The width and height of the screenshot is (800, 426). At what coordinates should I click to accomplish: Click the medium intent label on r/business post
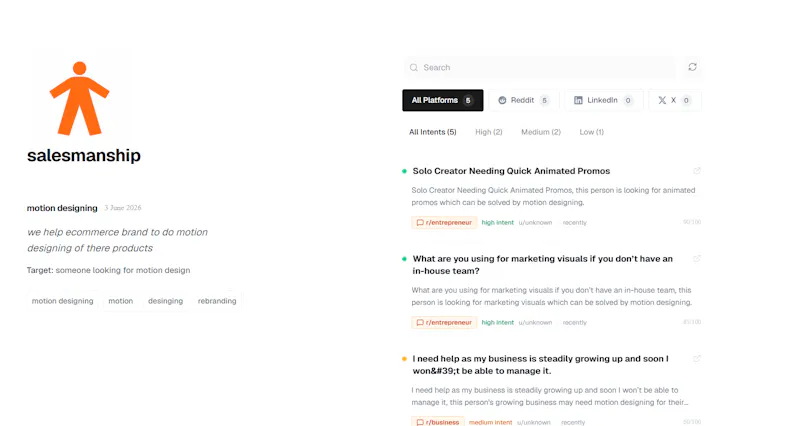point(490,422)
